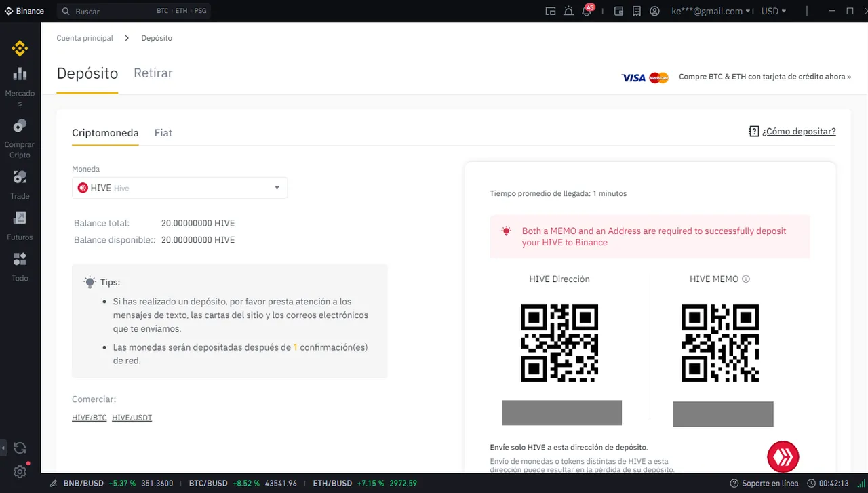868x493 pixels.
Task: Click the rocket icon in ticker bar
Action: tap(53, 484)
